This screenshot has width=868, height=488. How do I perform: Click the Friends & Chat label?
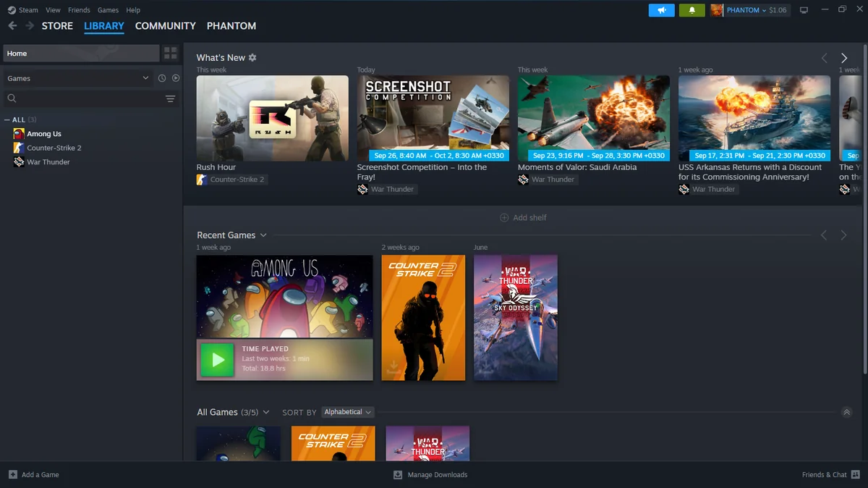(825, 474)
